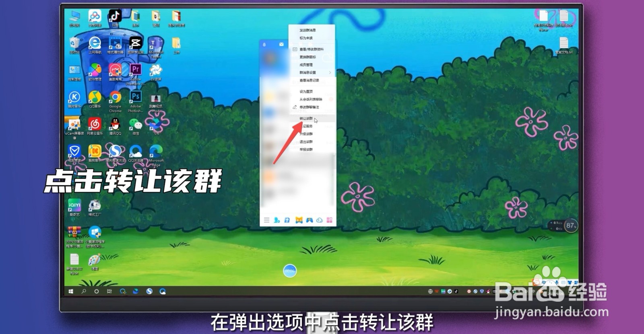The height and width of the screenshot is (334, 644).
Task: Select the Microsoft Teams desktop icon
Action: 156,47
